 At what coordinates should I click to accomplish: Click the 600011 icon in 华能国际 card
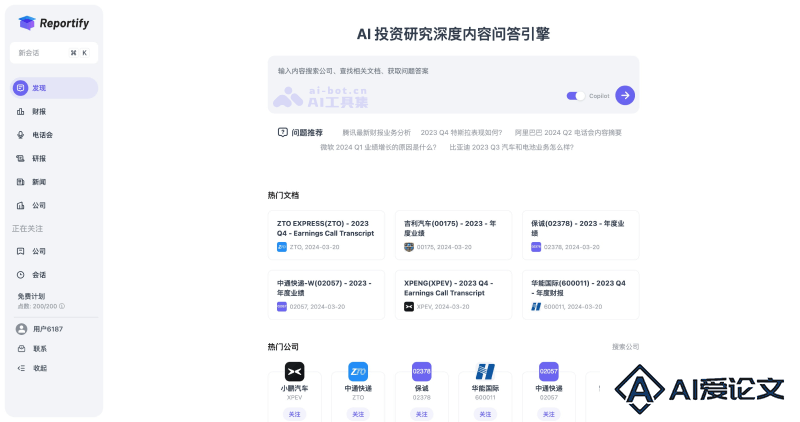point(536,307)
